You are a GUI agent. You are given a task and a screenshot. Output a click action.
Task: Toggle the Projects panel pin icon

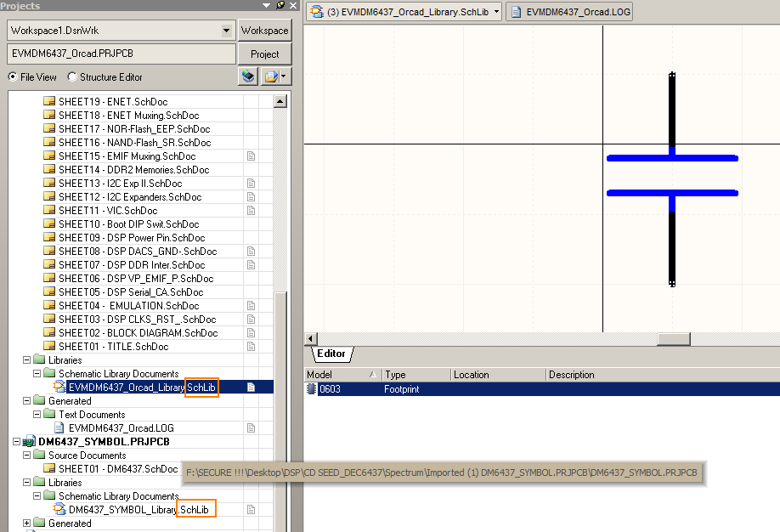coord(280,5)
